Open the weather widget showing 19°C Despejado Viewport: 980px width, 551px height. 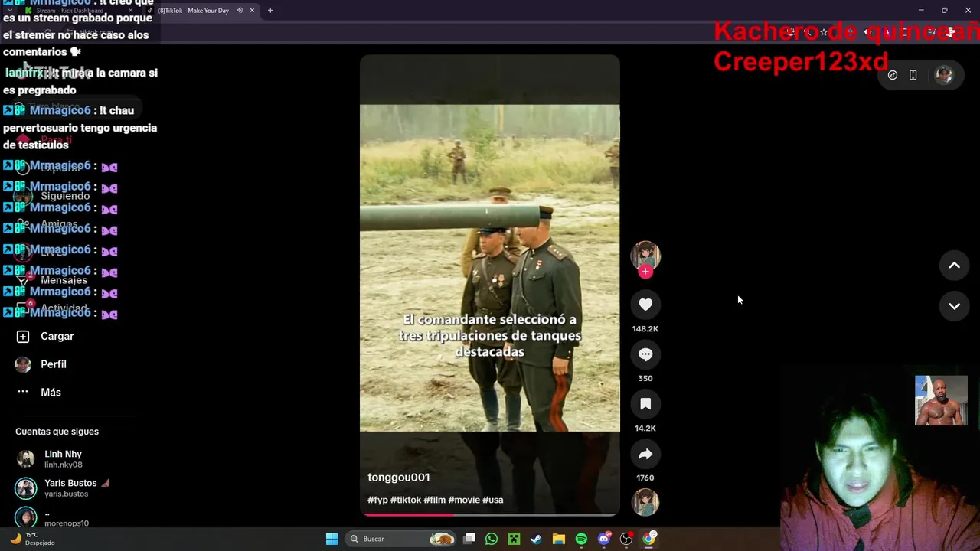click(32, 539)
